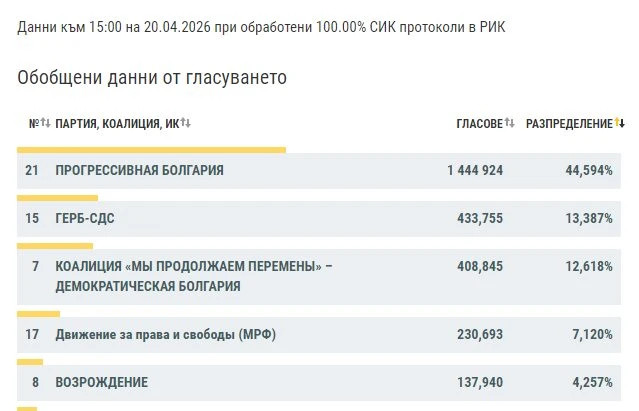Select the ПРОГРЕССИВНАЯ БОЛГАРИЯ party row
Screen dimensions: 639x411
click(140, 171)
